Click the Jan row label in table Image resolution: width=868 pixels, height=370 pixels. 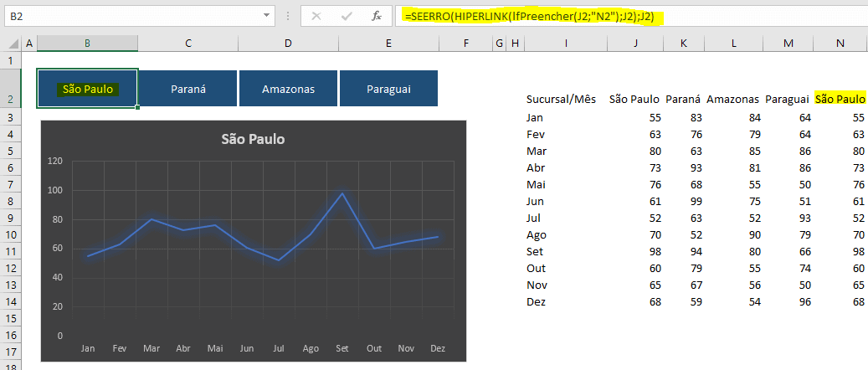click(x=534, y=117)
